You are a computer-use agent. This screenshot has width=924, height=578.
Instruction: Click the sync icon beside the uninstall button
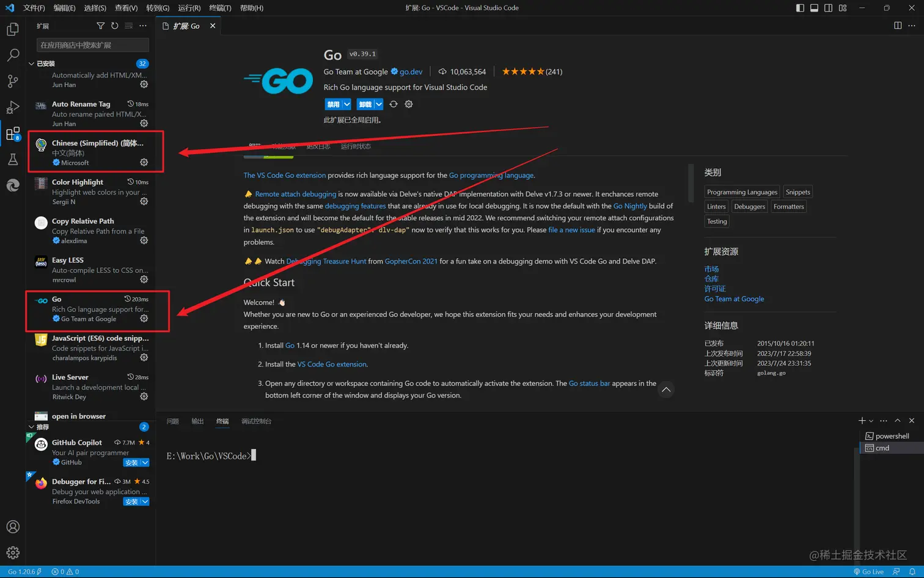coord(394,104)
